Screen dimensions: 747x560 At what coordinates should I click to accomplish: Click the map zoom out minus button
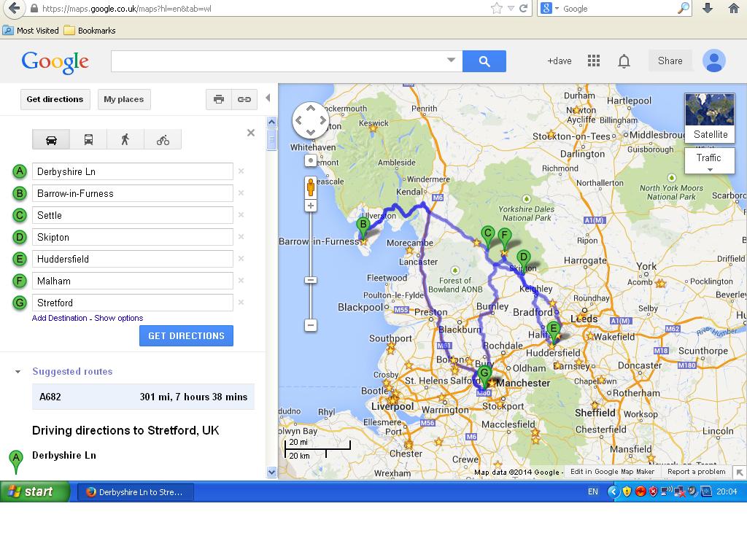tap(311, 326)
